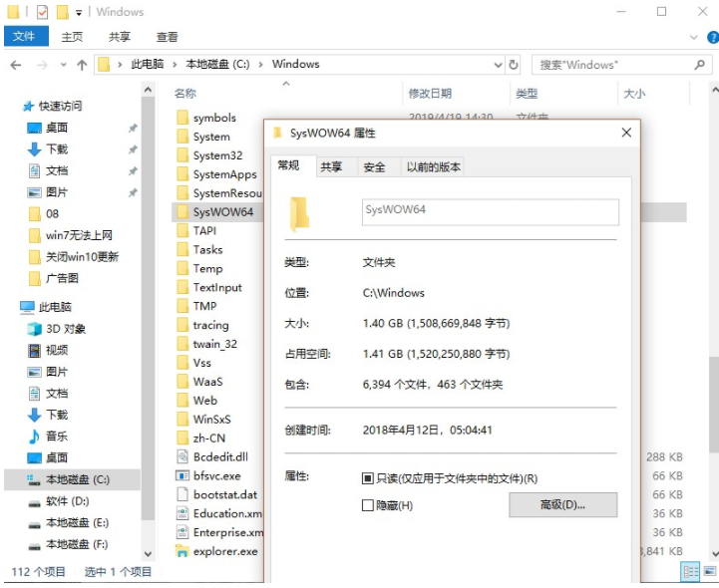Close the SysWOW64 properties dialog
Viewport: 719px width, 588px height.
pos(626,133)
